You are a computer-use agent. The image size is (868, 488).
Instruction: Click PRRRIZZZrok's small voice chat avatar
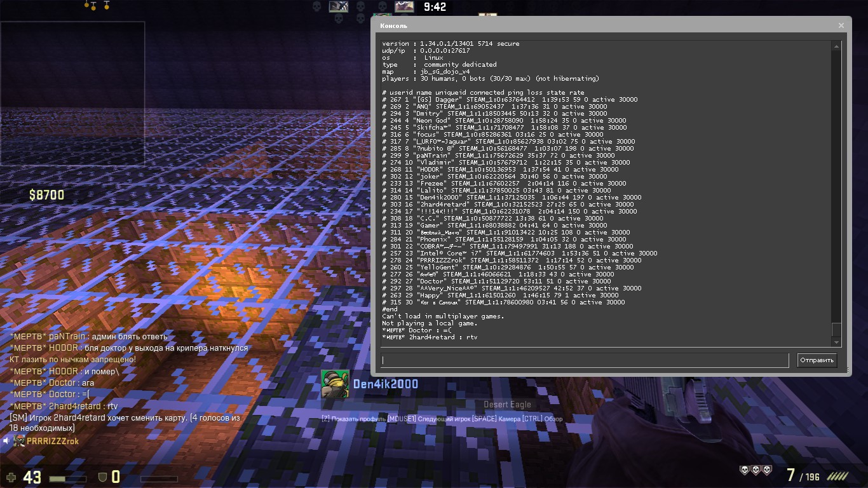coord(20,440)
